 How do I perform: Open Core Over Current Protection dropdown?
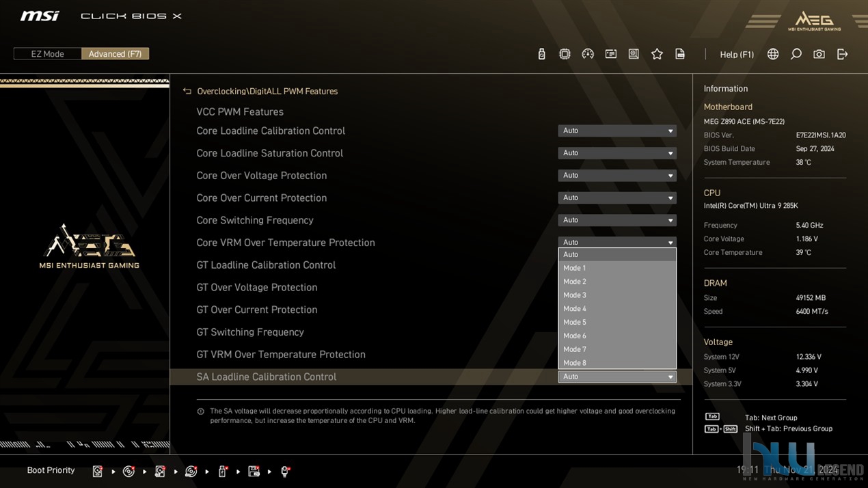617,198
